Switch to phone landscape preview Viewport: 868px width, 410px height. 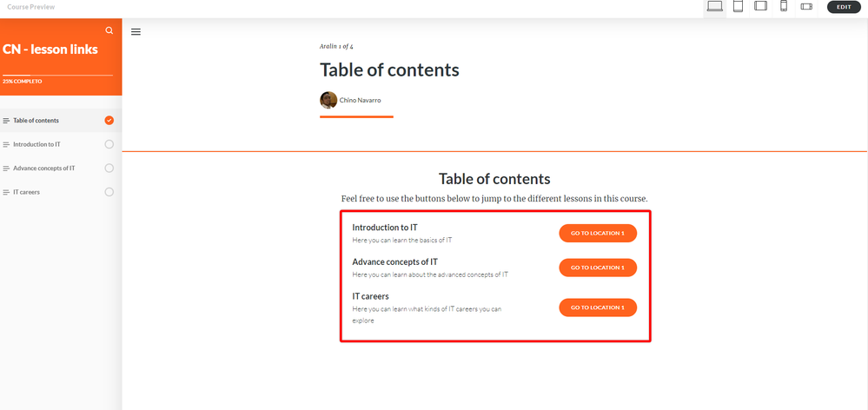point(806,7)
